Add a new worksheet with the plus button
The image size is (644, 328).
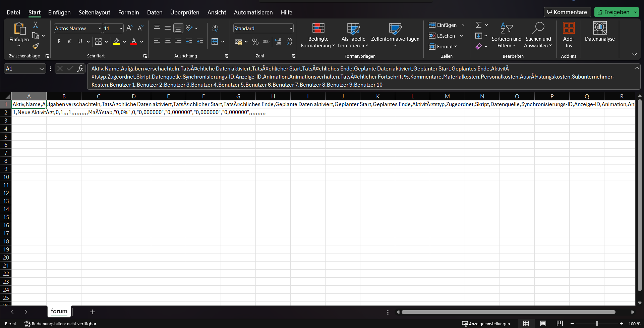[x=92, y=312]
